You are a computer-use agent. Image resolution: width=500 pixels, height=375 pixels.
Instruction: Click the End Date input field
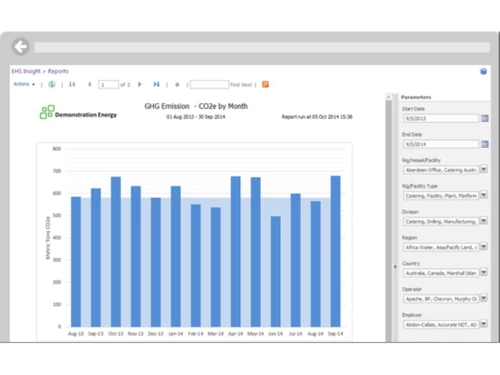(441, 144)
